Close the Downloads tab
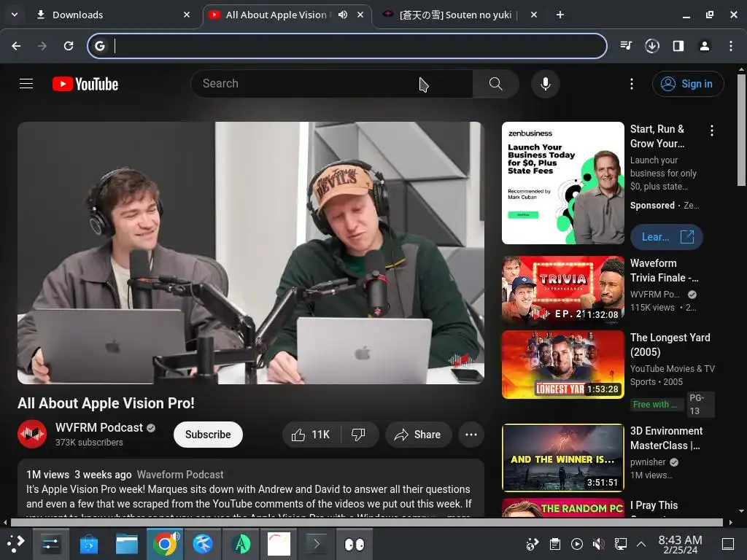Screen dimensions: 747x560 (187, 15)
